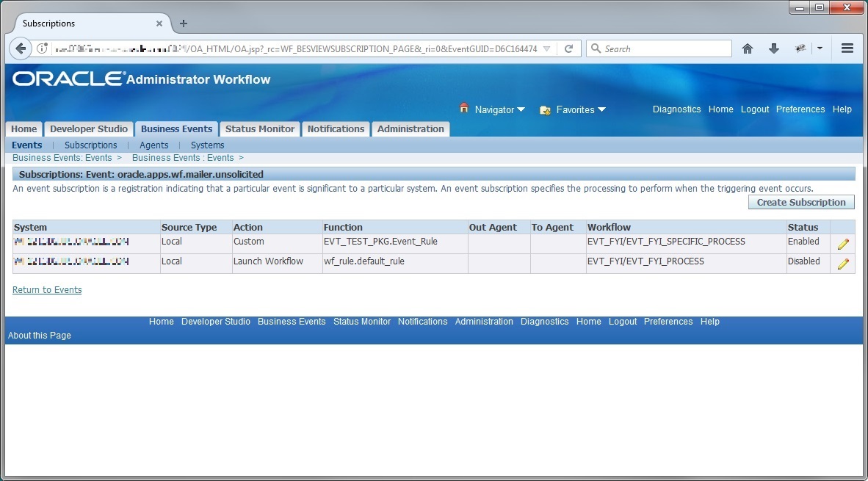This screenshot has height=481, width=868.
Task: Click inside the browser Search field
Action: point(659,48)
